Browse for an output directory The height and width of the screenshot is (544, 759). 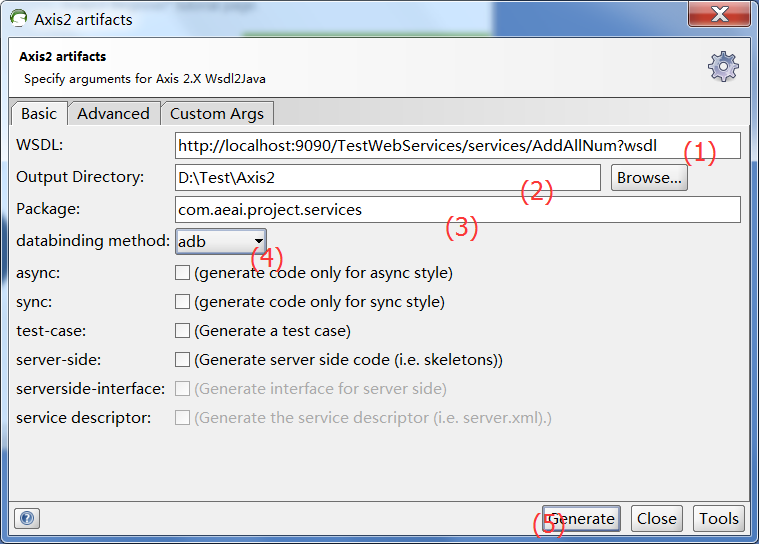649,177
